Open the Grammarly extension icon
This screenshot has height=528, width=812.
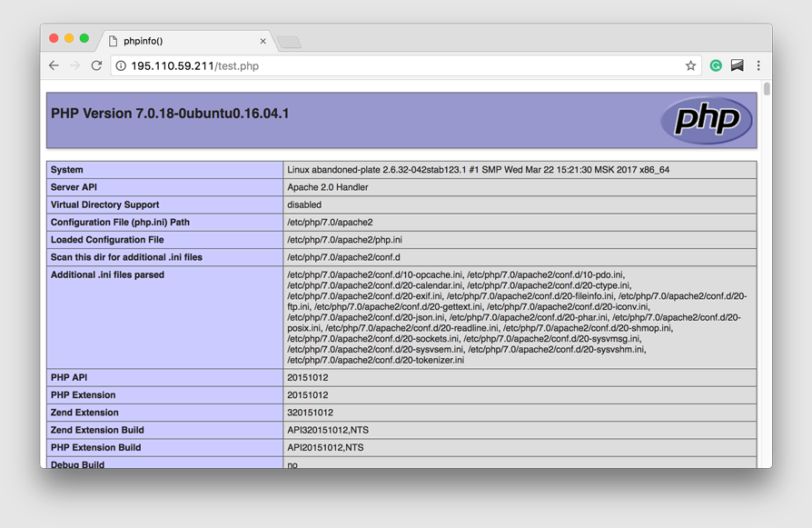(716, 65)
